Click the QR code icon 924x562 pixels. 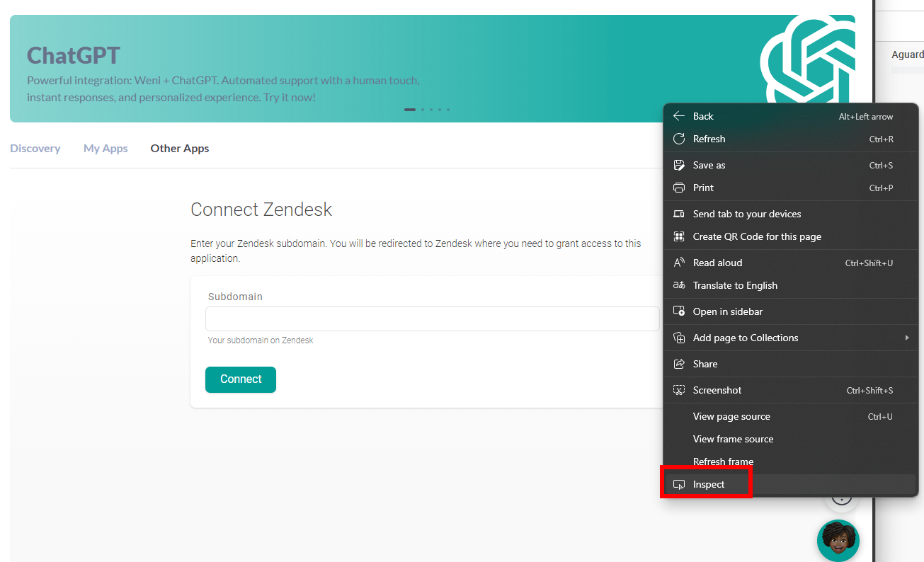[679, 236]
